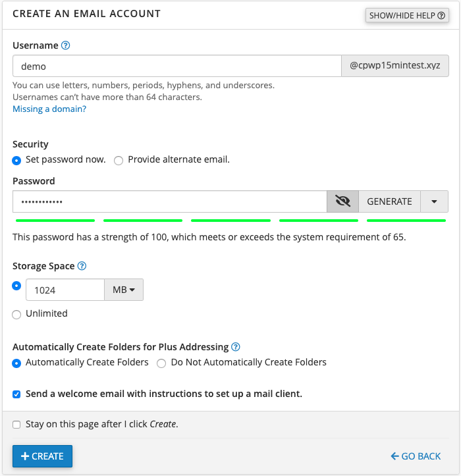Click the Create button

[x=42, y=456]
